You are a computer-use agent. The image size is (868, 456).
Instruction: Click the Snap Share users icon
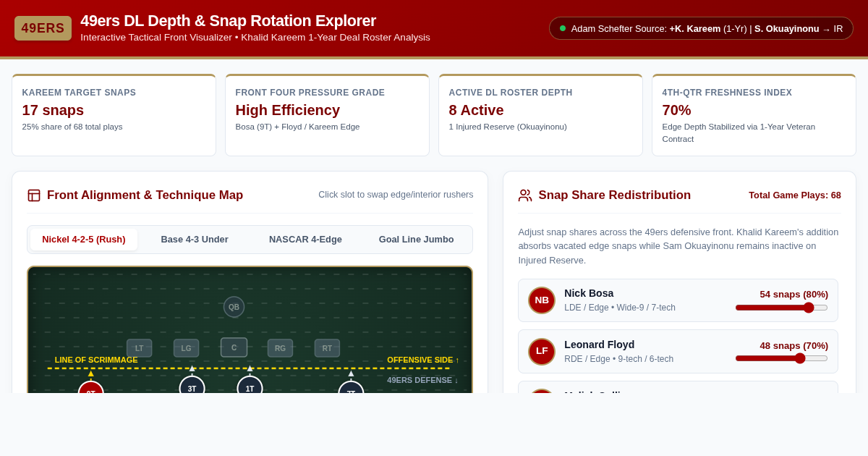tap(525, 195)
